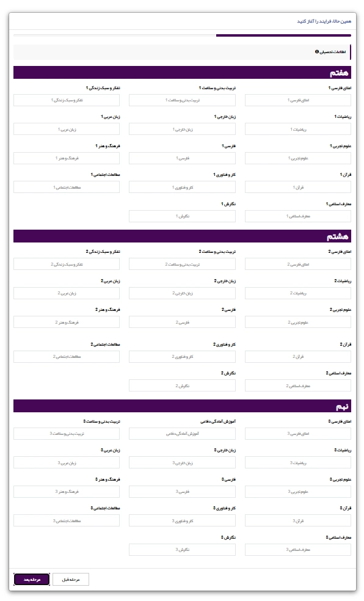Image resolution: width=364 pixels, height=601 pixels.
Task: Click the زبان عربی 2 field
Action: tap(67, 293)
